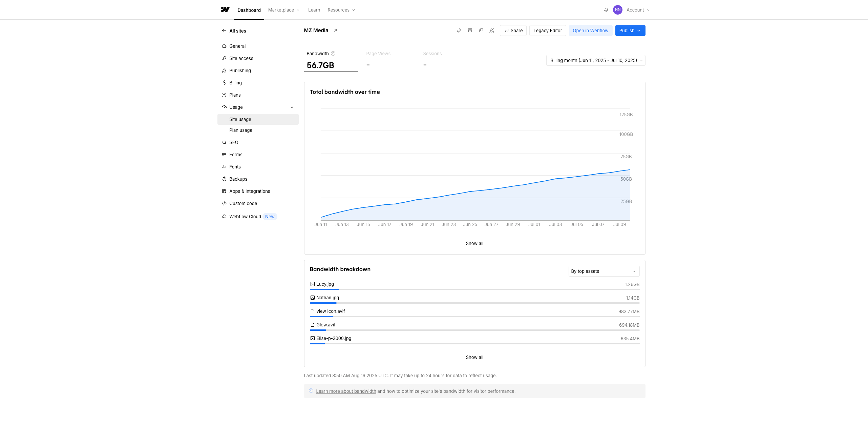Image resolution: width=868 pixels, height=424 pixels.
Task: Click the Webflow logo
Action: [225, 10]
